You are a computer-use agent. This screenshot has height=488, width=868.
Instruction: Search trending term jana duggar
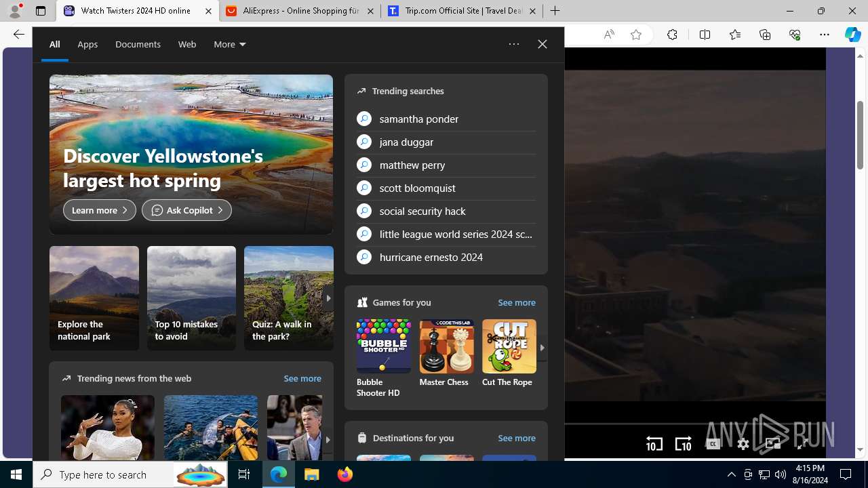[x=446, y=142]
